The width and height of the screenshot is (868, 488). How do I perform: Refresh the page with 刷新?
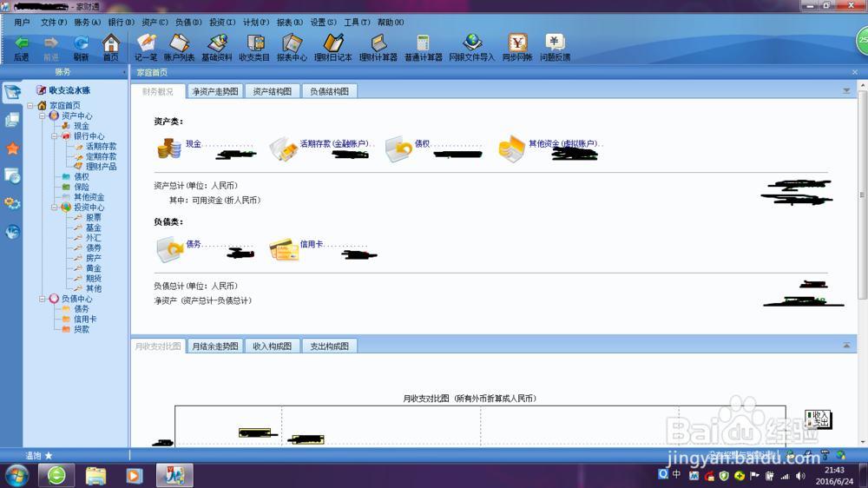pos(81,48)
